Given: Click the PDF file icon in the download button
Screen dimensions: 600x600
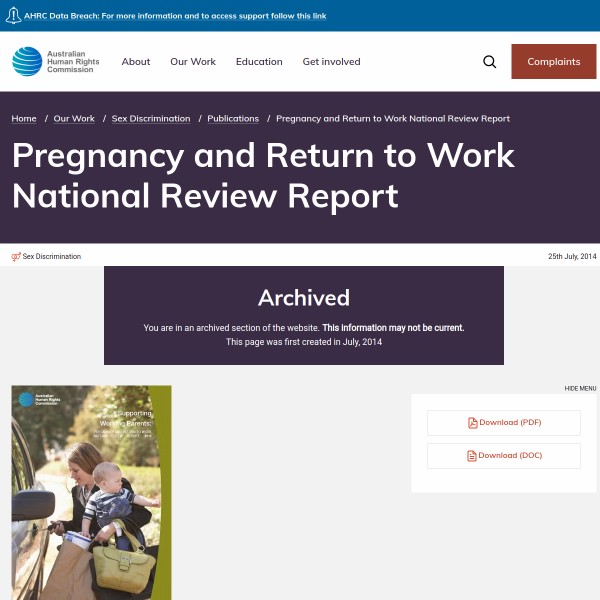Looking at the screenshot, I should point(473,423).
